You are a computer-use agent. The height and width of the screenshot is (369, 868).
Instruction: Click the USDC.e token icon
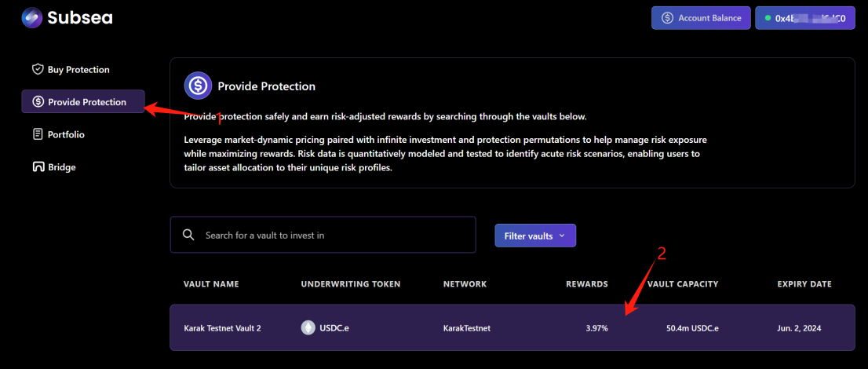307,327
